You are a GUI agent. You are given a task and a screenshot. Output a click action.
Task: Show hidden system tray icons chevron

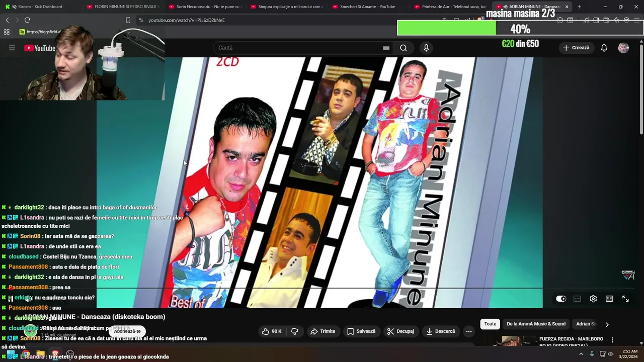[x=581, y=354]
